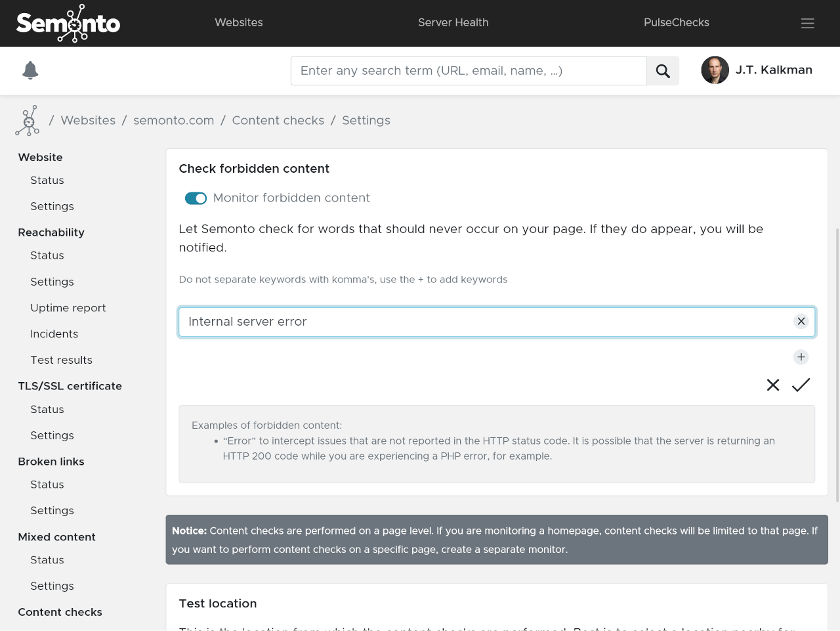Click the 'Website' sidebar heading

pos(41,157)
